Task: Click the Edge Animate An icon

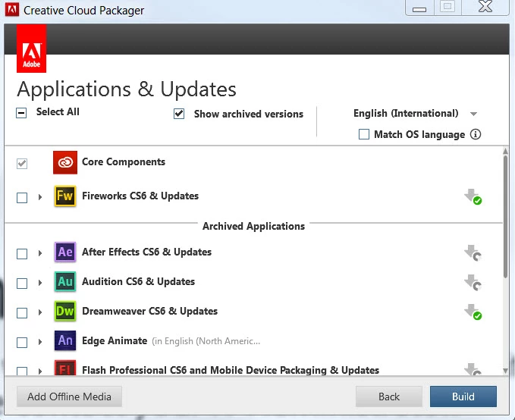Action: coord(65,340)
